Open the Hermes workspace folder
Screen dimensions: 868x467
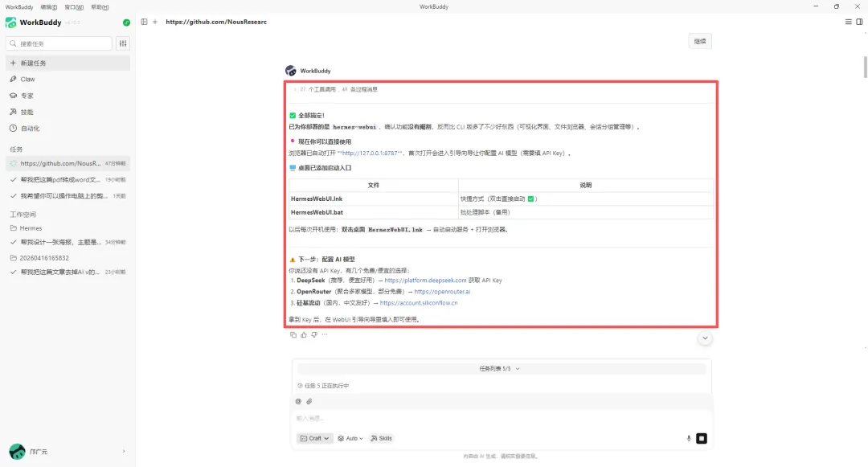(x=68, y=228)
